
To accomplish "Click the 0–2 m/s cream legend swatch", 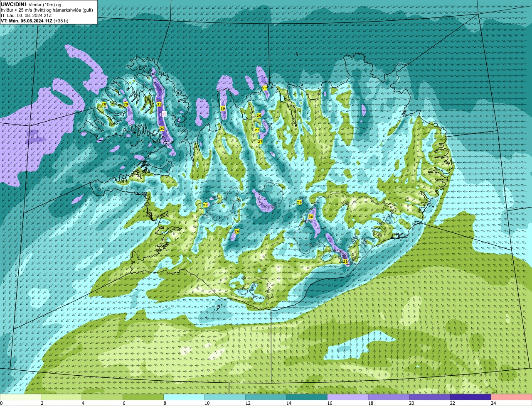I will click(x=21, y=397).
